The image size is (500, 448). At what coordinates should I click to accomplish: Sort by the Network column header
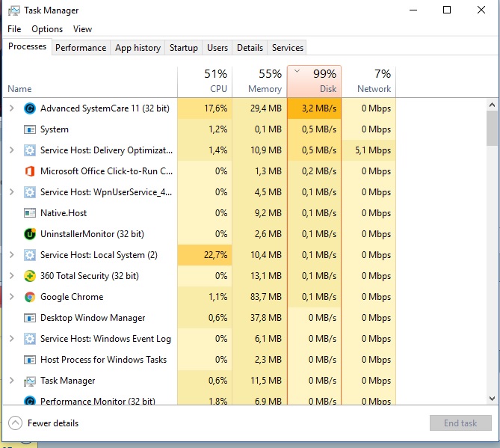tap(368, 82)
